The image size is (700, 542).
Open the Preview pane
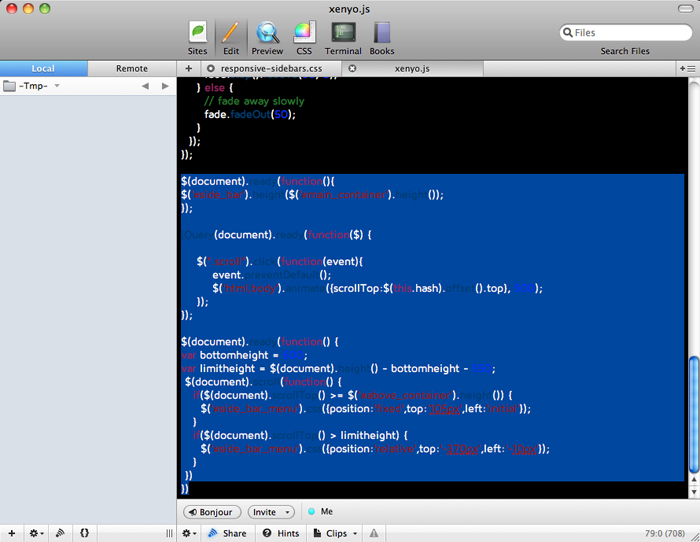(x=267, y=38)
